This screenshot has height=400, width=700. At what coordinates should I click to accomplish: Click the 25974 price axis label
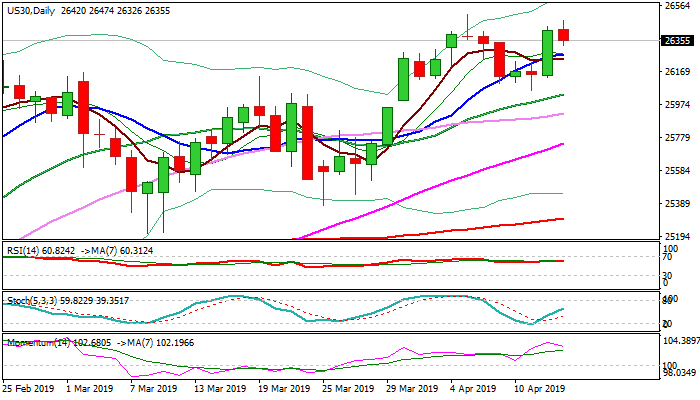click(x=679, y=105)
